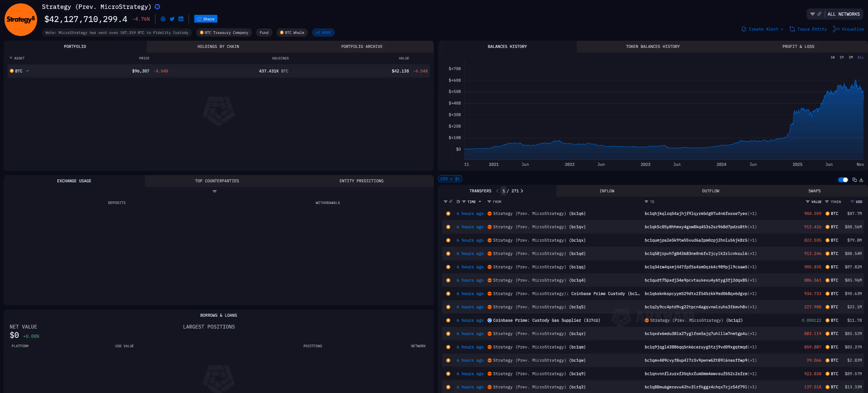The image size is (868, 393).
Task: Open the From column filter
Action: coord(489,202)
